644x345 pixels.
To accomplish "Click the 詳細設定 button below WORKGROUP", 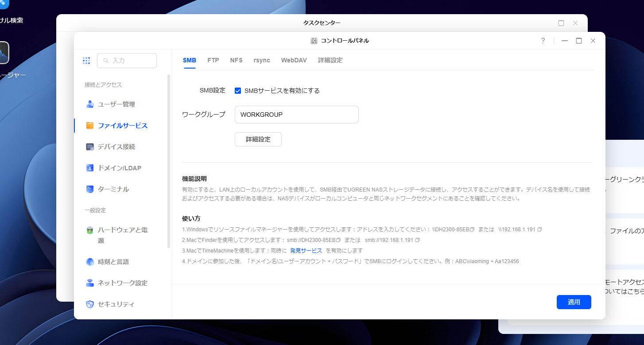I will (258, 139).
